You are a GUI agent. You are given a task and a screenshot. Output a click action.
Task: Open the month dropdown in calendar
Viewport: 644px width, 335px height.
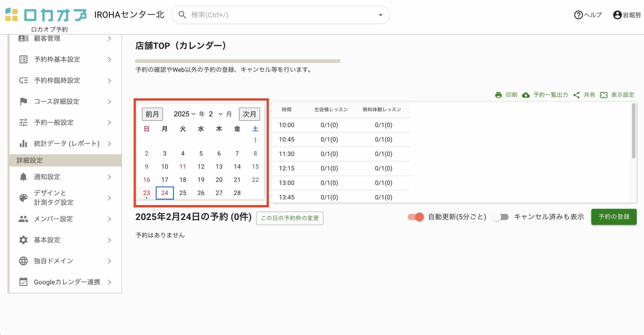pyautogui.click(x=215, y=114)
